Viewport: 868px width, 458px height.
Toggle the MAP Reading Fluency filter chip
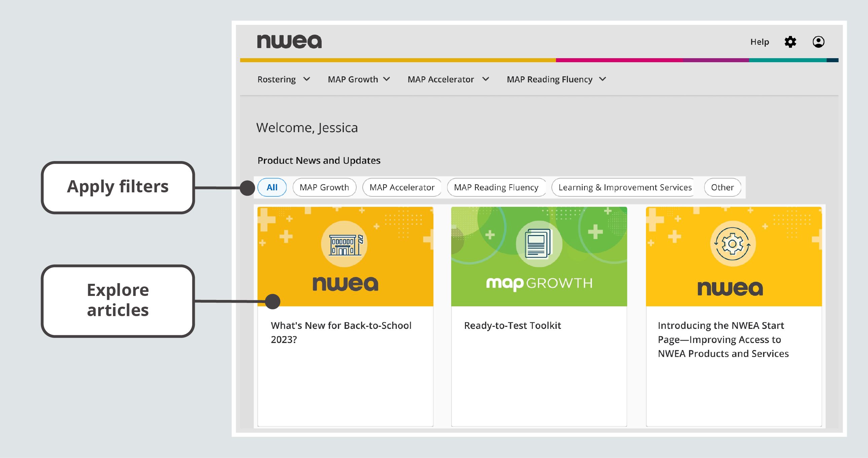(496, 187)
